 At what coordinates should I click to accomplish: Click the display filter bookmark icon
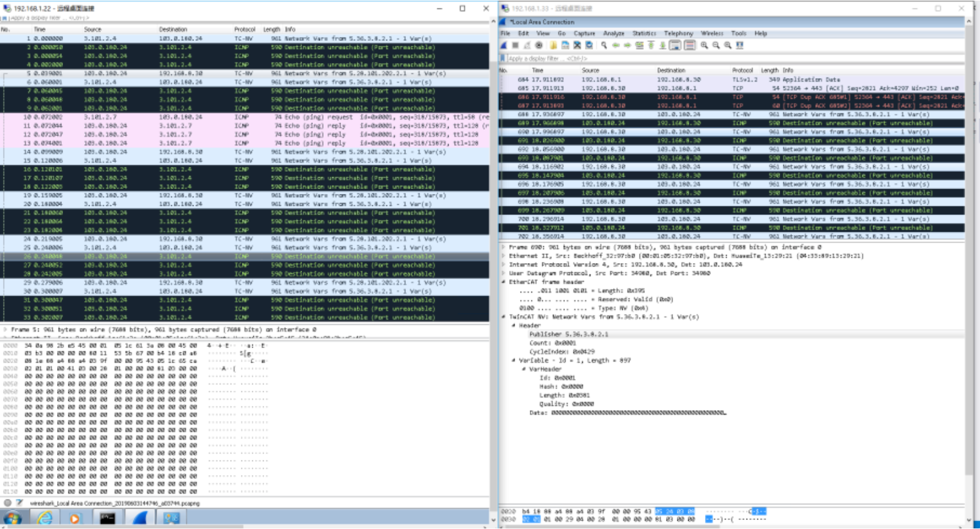(503, 59)
